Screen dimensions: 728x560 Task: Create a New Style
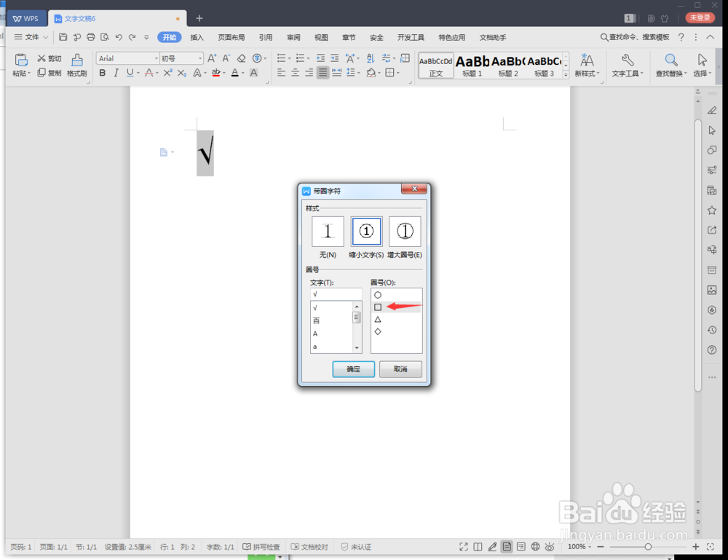point(587,65)
